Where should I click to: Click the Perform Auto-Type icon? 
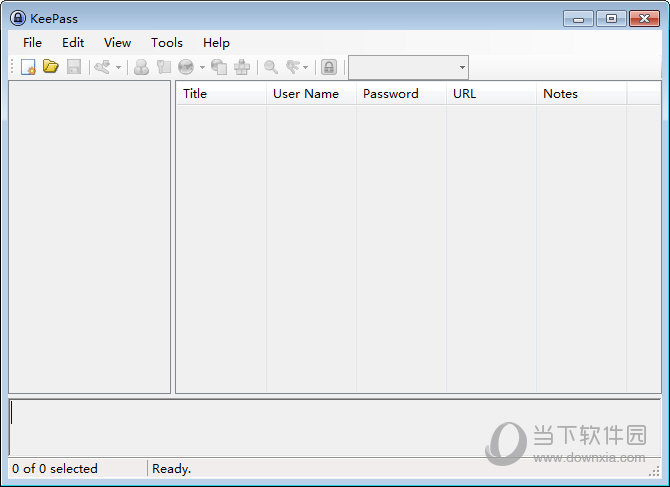tap(242, 67)
